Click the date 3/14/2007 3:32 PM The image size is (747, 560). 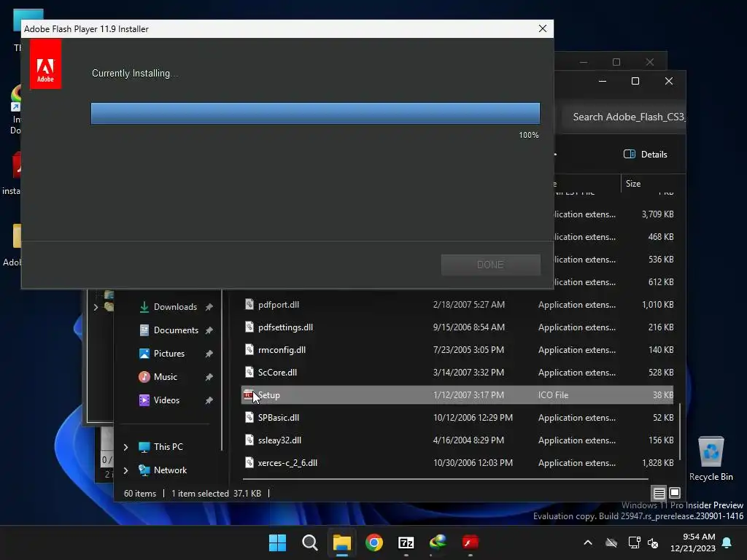coord(468,373)
